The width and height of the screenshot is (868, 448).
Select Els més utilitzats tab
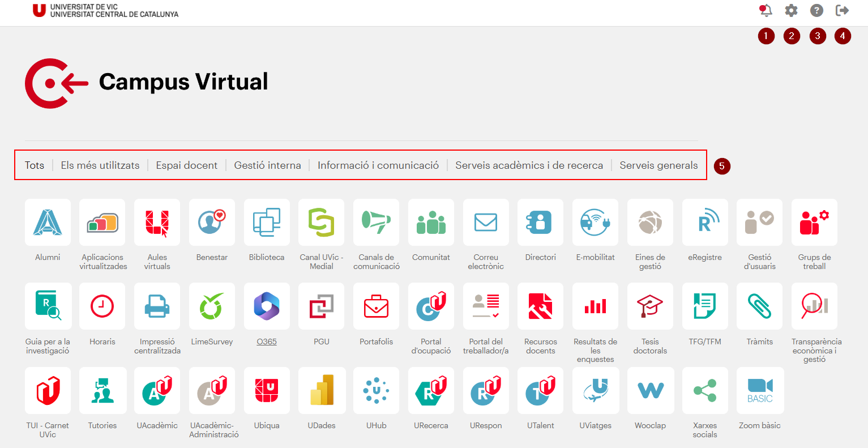coord(100,165)
